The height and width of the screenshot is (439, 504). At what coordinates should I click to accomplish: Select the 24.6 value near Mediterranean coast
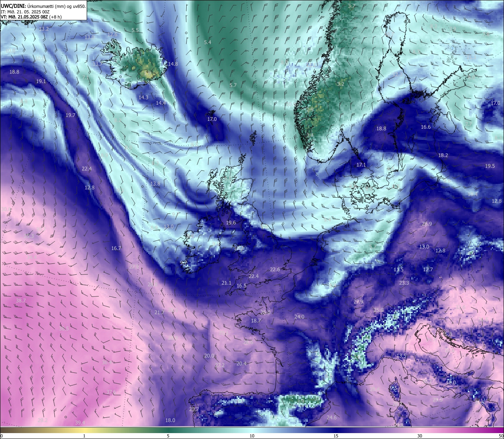[332, 418]
